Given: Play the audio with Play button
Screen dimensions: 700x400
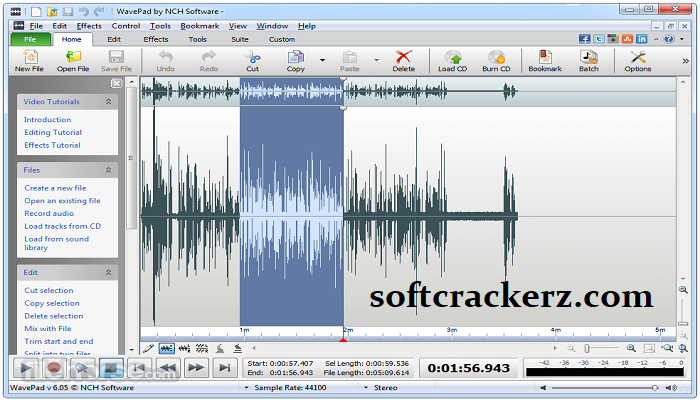Looking at the screenshot, I should tap(26, 368).
